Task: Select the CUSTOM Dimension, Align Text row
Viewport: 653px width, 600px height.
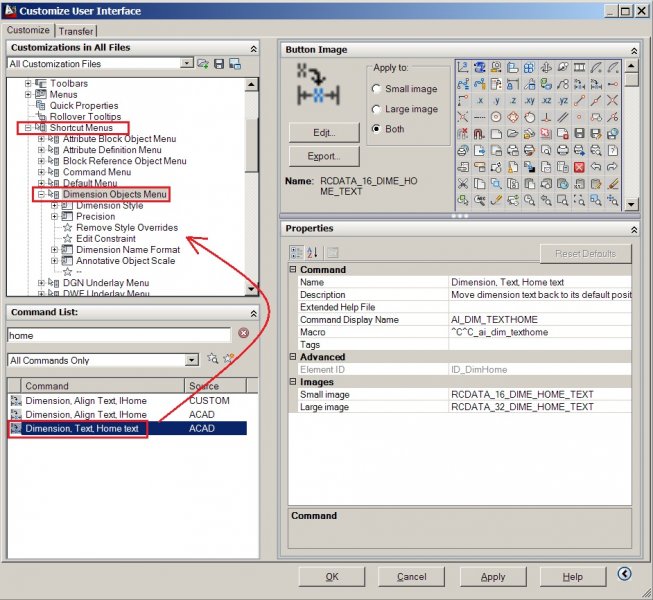Action: pyautogui.click(x=127, y=401)
